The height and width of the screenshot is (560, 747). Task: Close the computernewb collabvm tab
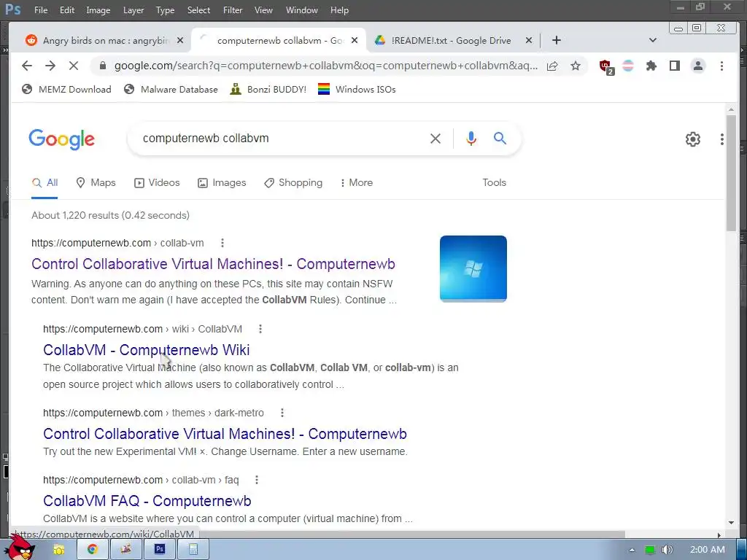point(355,41)
